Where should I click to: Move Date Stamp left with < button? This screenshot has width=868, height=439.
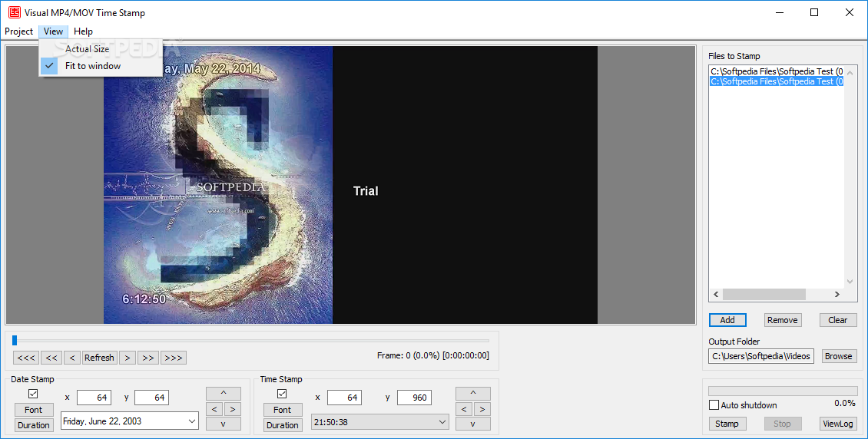click(x=214, y=409)
